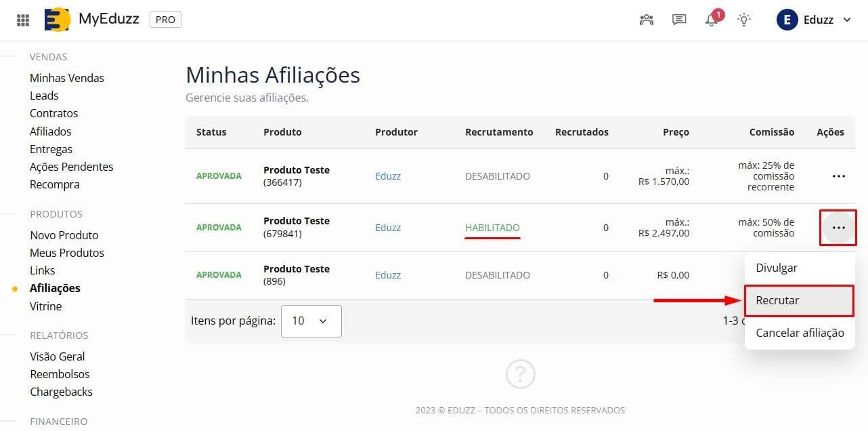The image size is (868, 431).
Task: Choose Divulgar in the actions menu
Action: 777,268
